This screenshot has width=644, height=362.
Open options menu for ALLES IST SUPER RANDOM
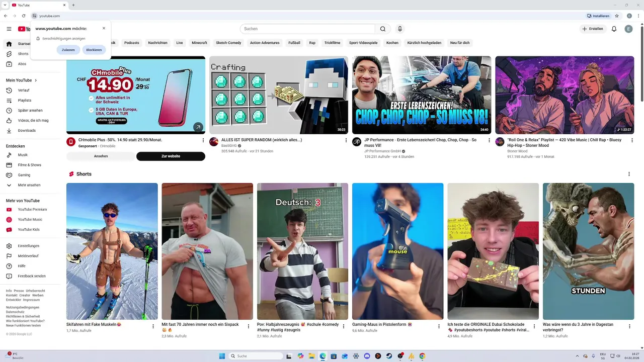346,140
